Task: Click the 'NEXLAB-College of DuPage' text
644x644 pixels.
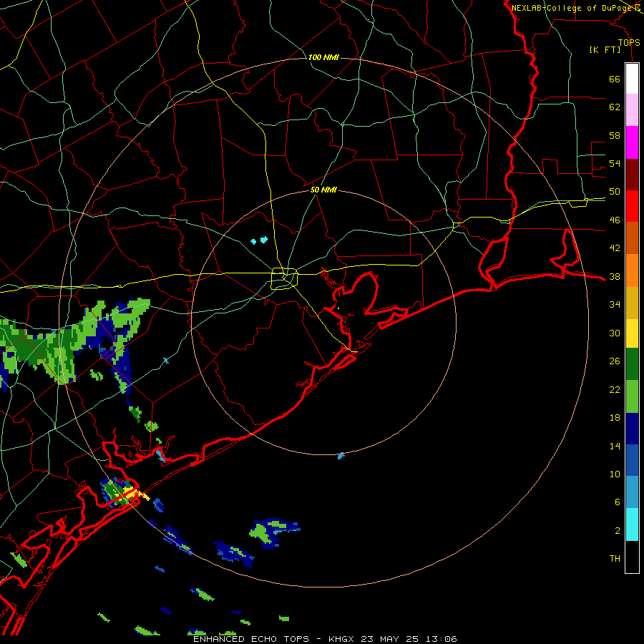Action: (572, 8)
